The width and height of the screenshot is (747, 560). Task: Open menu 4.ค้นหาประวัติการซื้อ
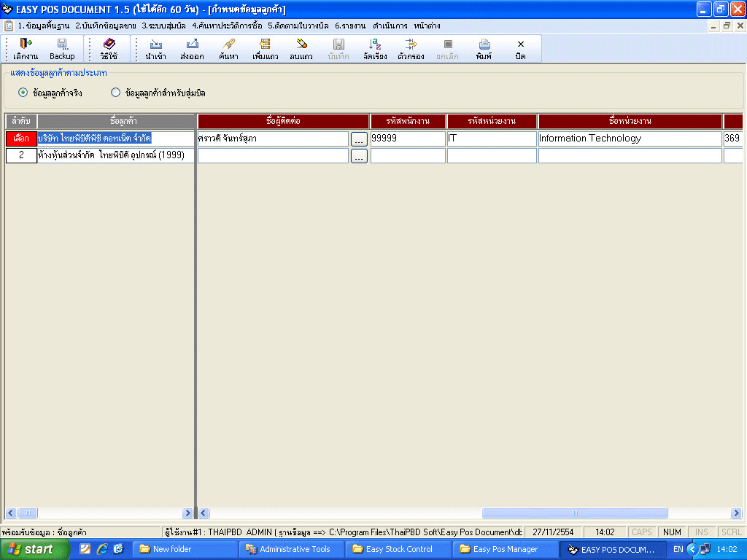[x=227, y=26]
